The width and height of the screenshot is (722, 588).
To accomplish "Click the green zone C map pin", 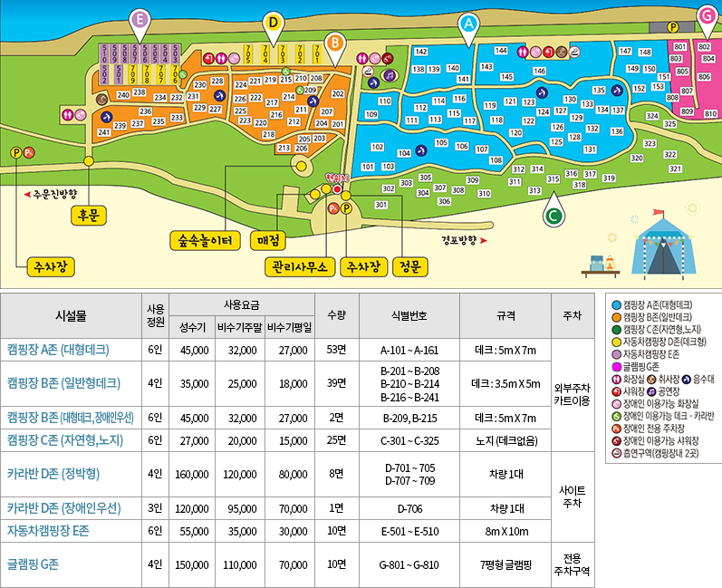I will [553, 215].
